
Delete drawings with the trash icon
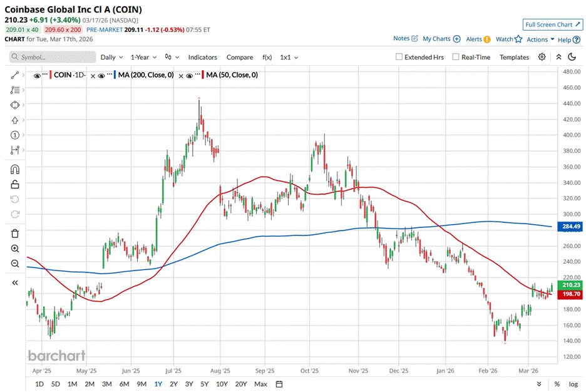tap(14, 234)
